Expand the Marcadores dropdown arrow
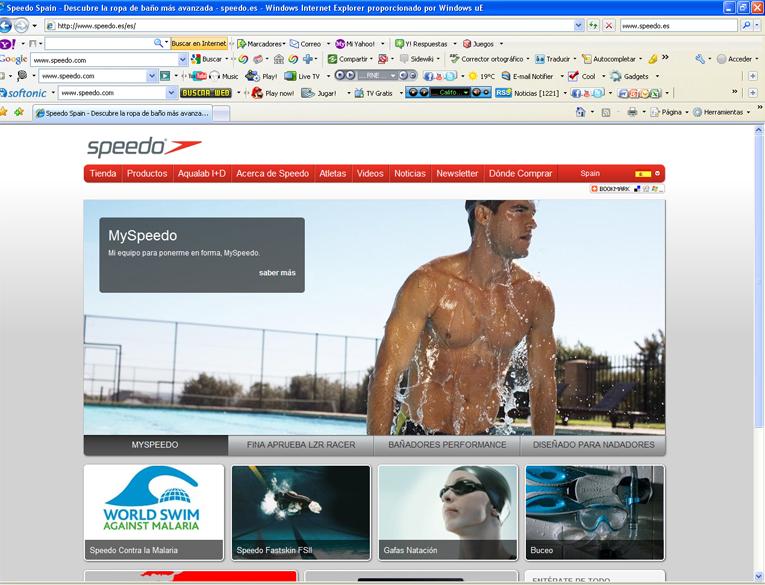Viewport: 765px width, 585px height. point(283,44)
